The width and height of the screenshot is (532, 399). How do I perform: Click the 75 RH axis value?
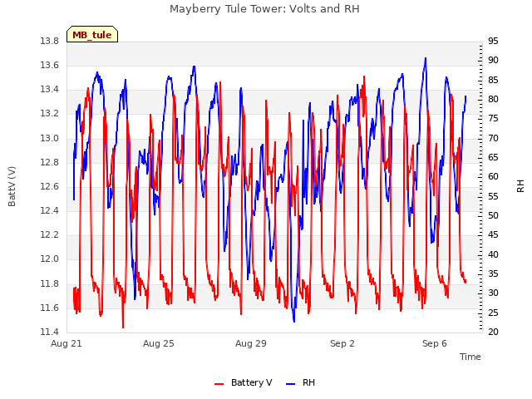pos(493,119)
